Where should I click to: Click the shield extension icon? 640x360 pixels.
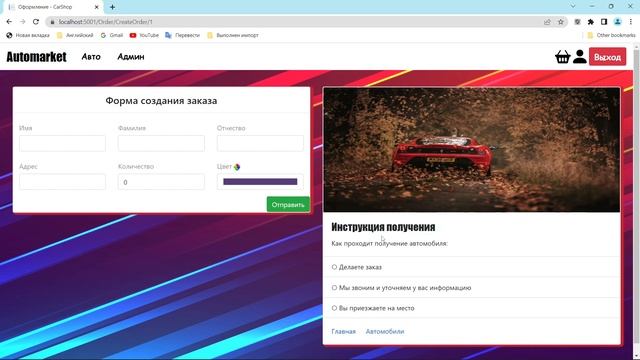click(x=577, y=22)
